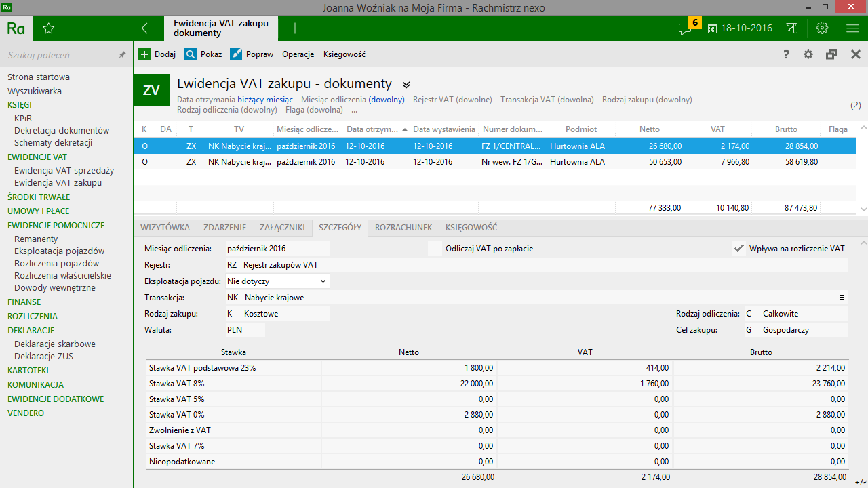Viewport: 868px width, 488px height.
Task: Switch to KSIĘGOWOŚĆ details tab
Action: pos(471,228)
